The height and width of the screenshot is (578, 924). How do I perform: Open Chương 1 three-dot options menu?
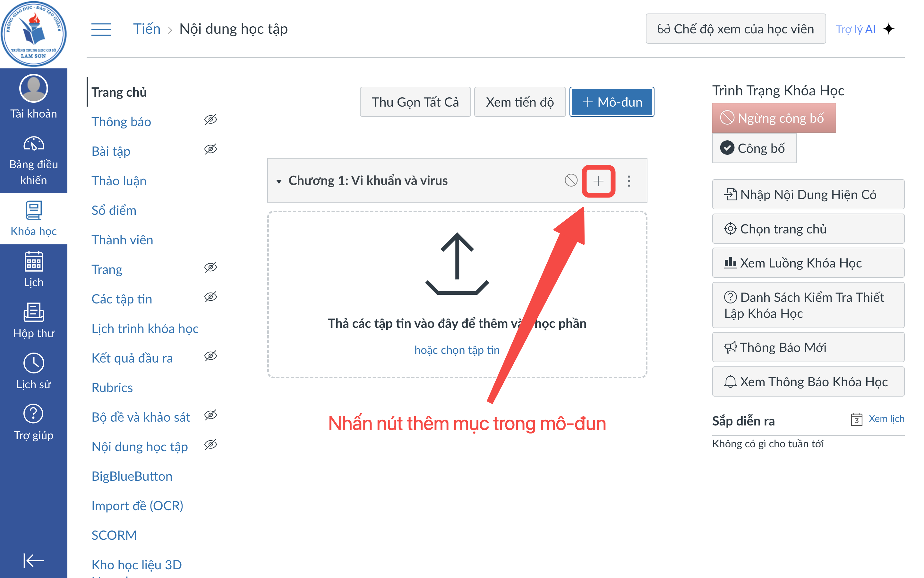(629, 181)
